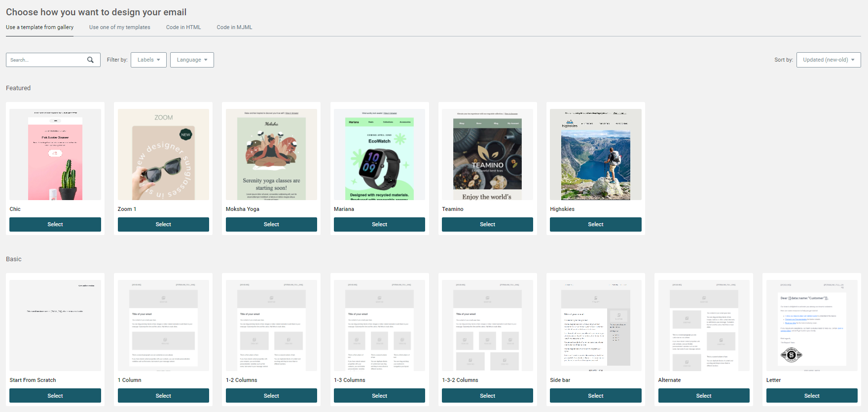Viewport: 868px width, 412px height.
Task: Click the Start From Scratch name label
Action: 33,380
